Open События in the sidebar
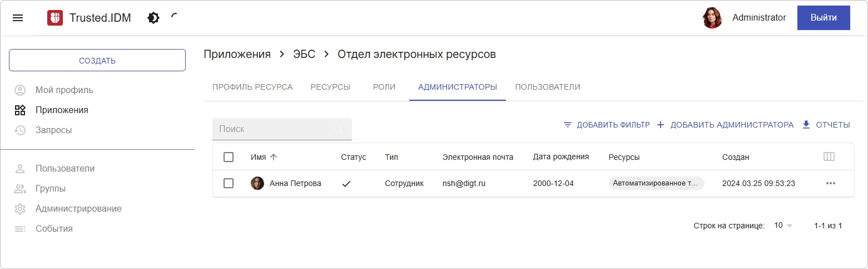This screenshot has height=269, width=868. coord(54,229)
